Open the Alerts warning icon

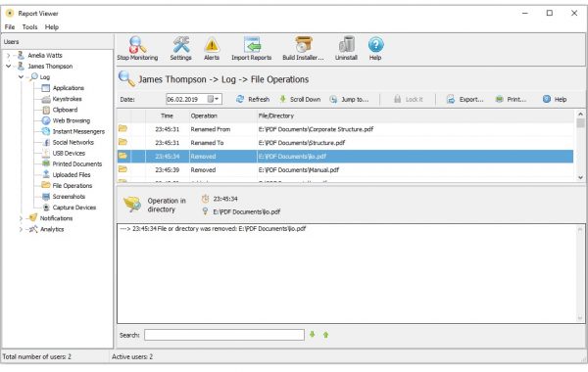click(212, 48)
